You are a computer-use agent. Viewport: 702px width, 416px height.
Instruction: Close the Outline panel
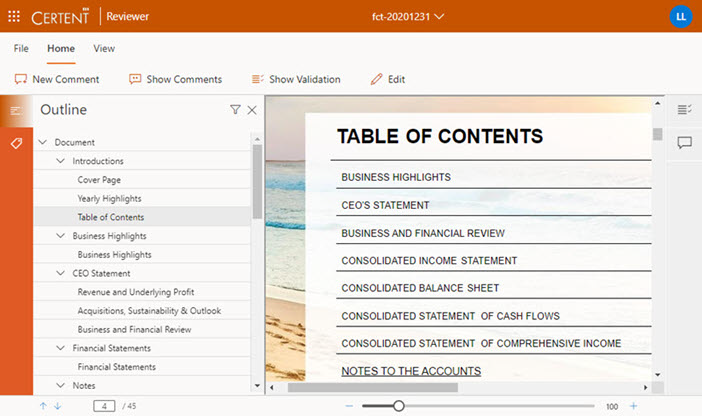point(252,110)
